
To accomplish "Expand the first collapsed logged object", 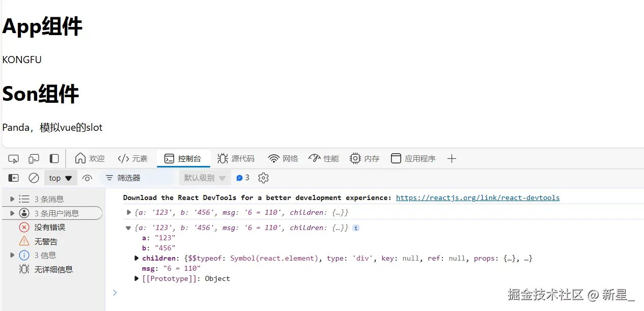I will [x=129, y=212].
